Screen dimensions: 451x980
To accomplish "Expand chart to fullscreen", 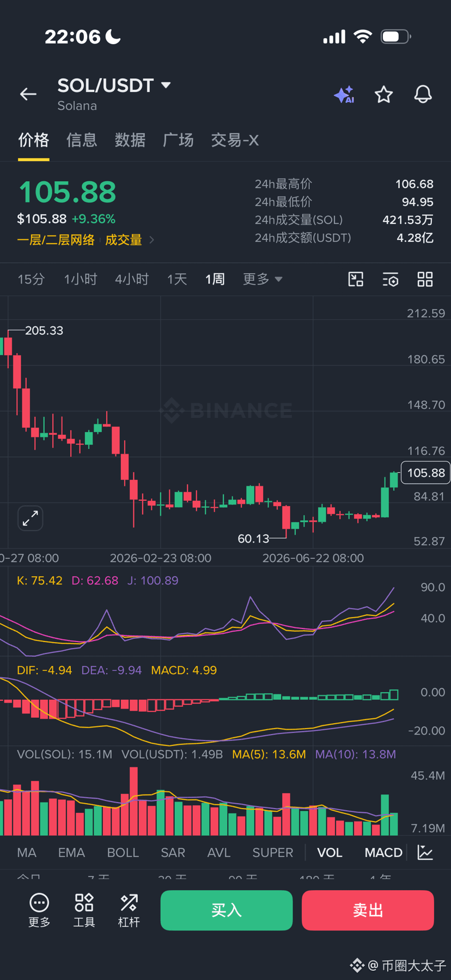I will pos(31,518).
